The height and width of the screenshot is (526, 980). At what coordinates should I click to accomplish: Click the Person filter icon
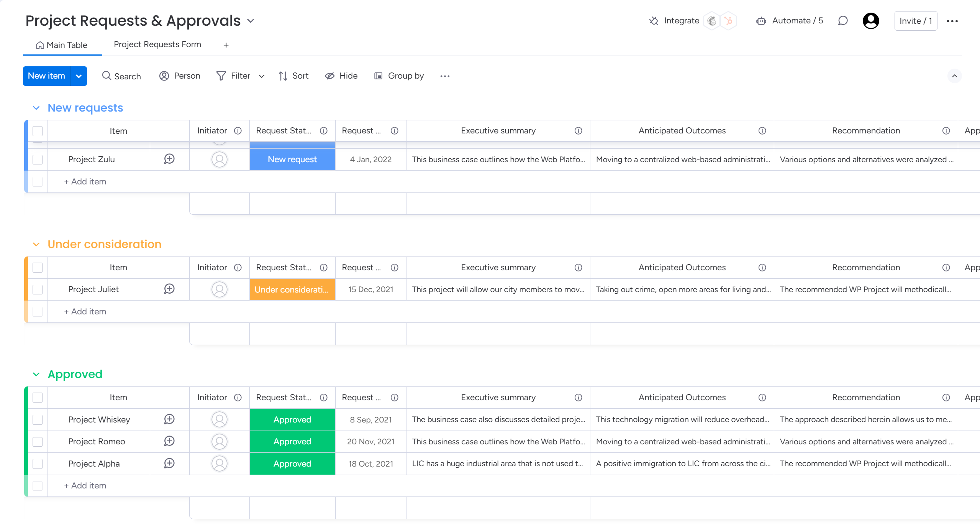[165, 76]
